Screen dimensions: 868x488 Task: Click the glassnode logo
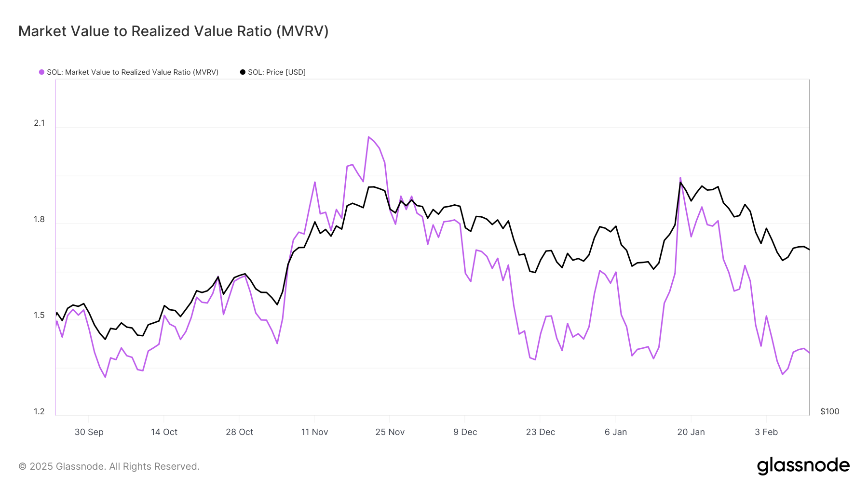click(x=803, y=466)
